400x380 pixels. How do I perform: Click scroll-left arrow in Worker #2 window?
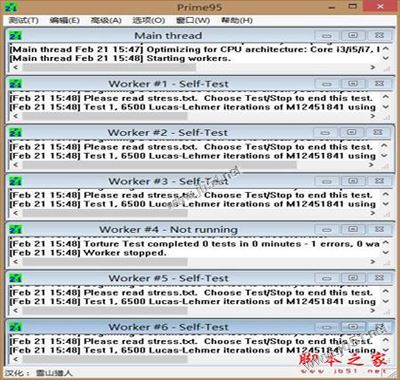click(x=15, y=165)
